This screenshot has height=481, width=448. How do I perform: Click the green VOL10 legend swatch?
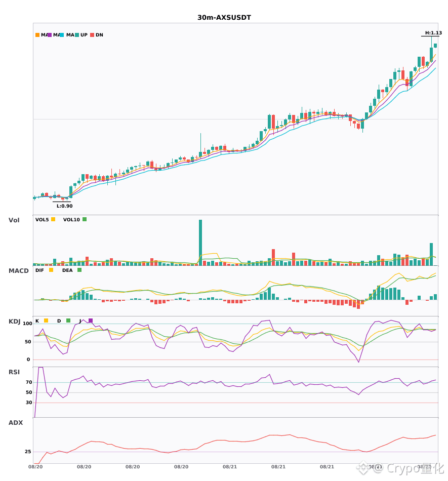(85, 219)
